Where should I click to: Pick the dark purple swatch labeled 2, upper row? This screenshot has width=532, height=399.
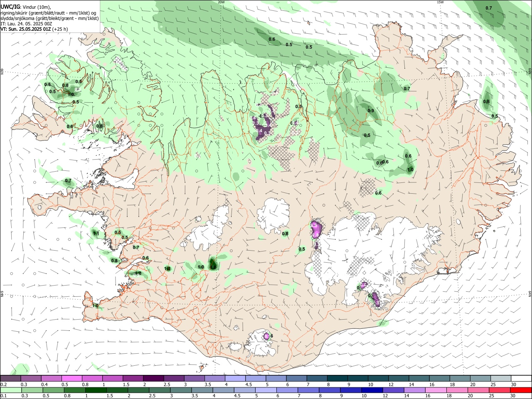pyautogui.click(x=153, y=379)
